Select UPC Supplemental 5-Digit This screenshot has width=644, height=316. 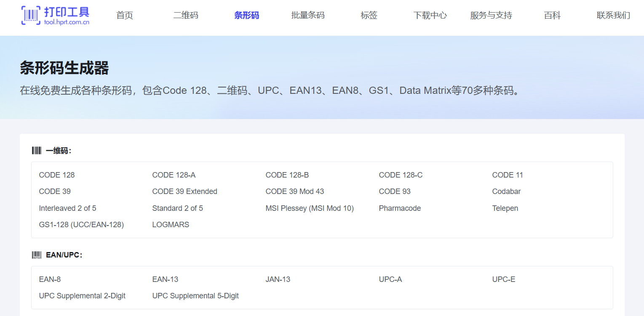(195, 296)
